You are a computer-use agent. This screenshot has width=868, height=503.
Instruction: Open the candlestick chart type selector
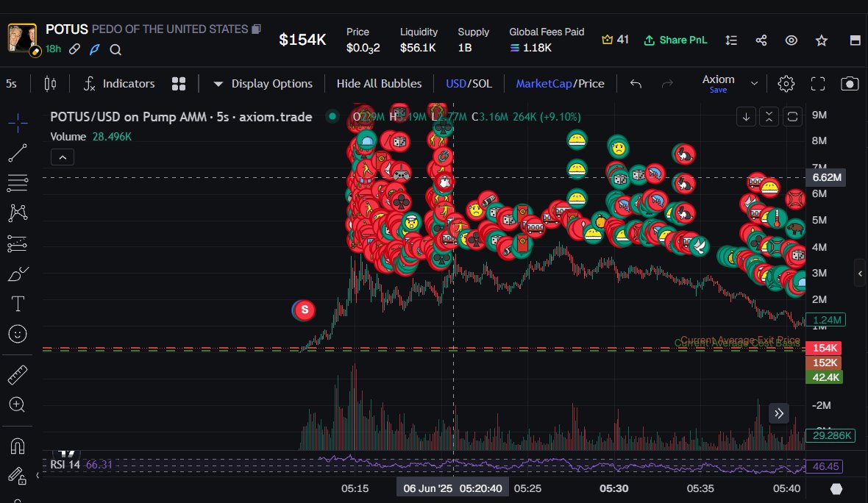click(x=50, y=84)
